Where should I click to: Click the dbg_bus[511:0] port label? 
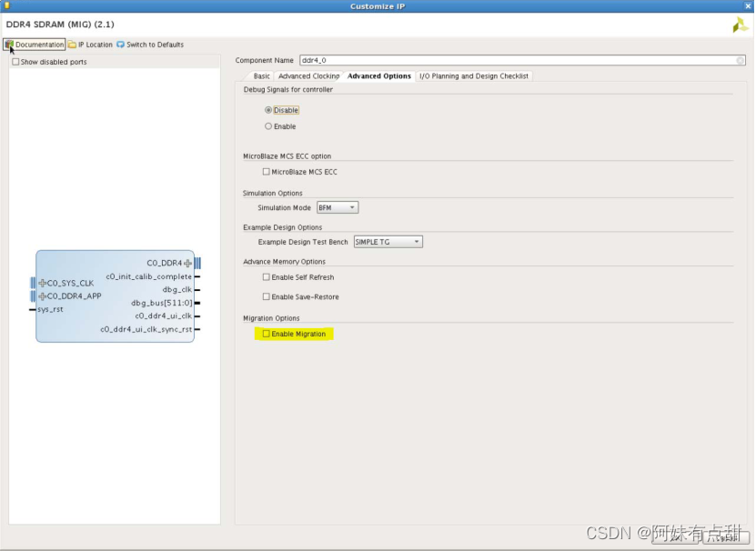162,303
